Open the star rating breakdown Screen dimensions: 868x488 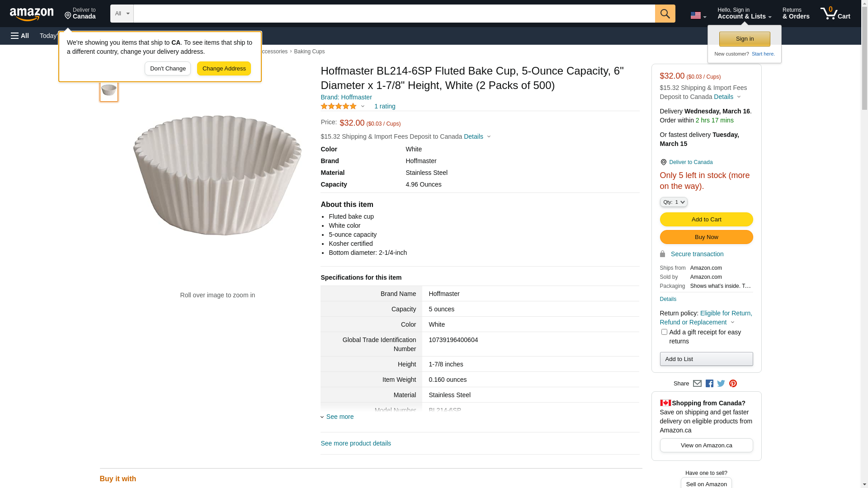coord(343,106)
